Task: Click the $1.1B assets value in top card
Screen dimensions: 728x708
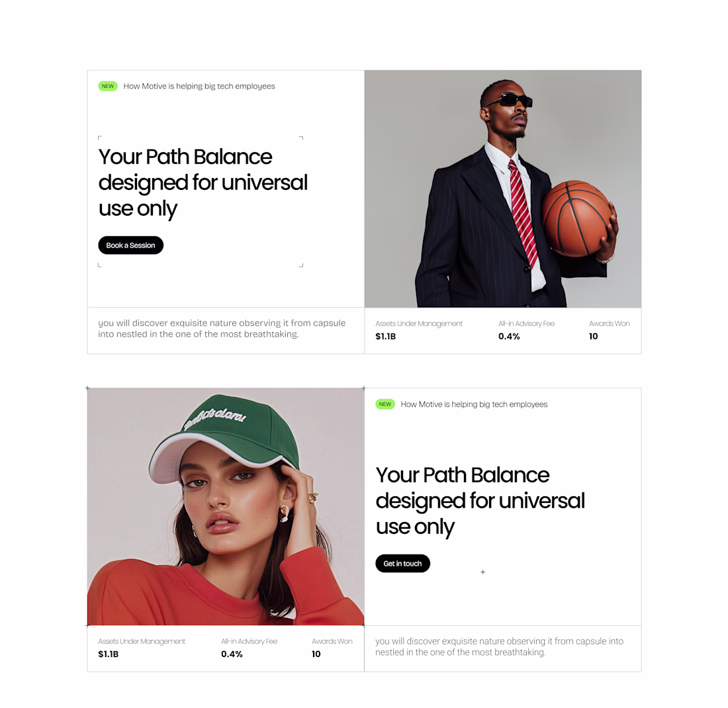Action: (385, 336)
